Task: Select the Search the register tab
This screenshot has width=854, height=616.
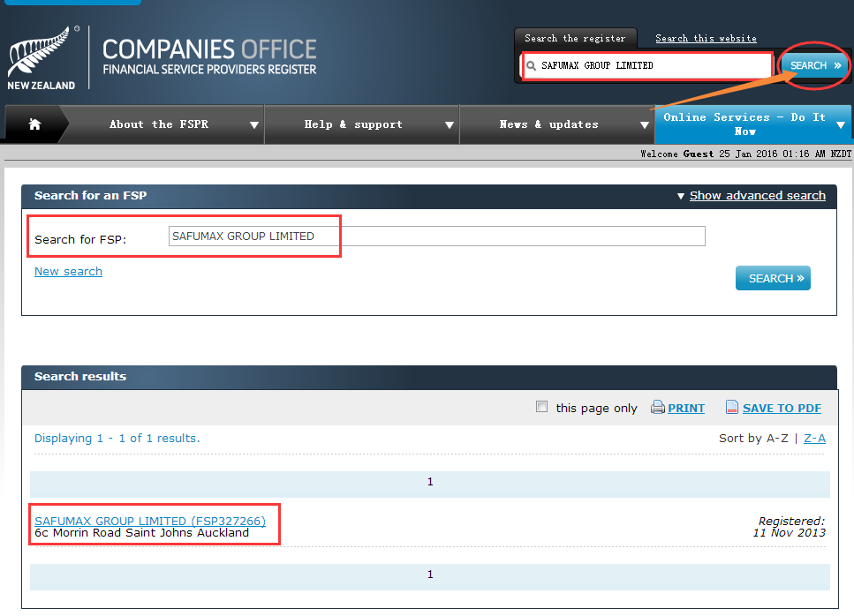Action: point(575,39)
